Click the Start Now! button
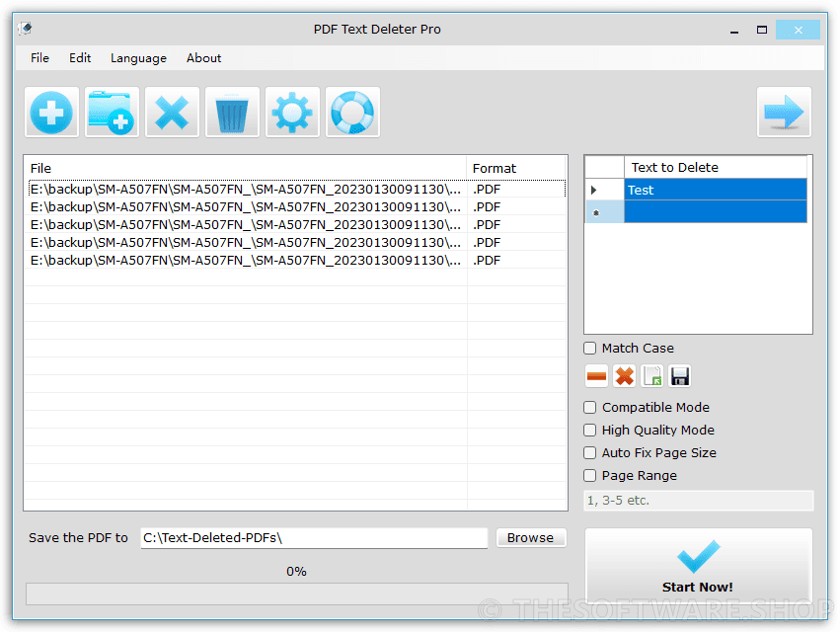 point(699,566)
